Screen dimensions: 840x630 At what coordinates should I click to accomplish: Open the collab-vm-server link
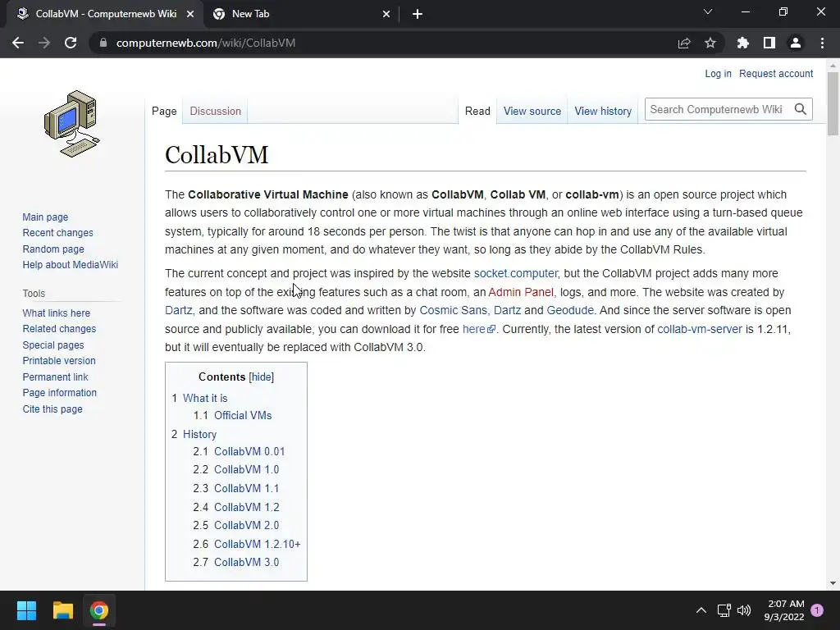coord(699,329)
